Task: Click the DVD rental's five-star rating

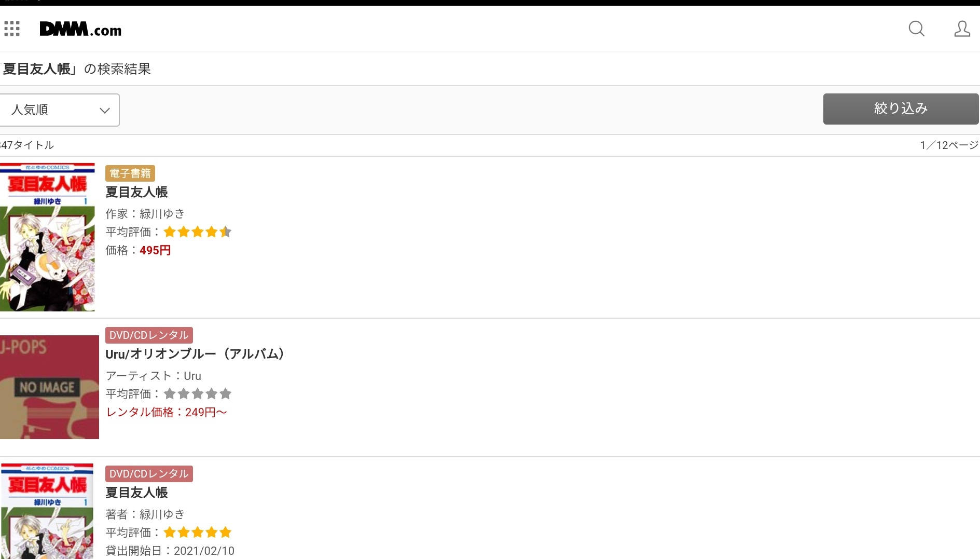Action: (197, 533)
